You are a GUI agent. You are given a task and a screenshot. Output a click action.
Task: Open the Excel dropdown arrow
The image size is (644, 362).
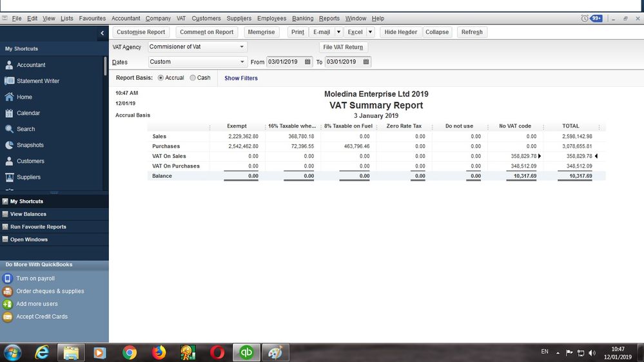click(x=370, y=32)
